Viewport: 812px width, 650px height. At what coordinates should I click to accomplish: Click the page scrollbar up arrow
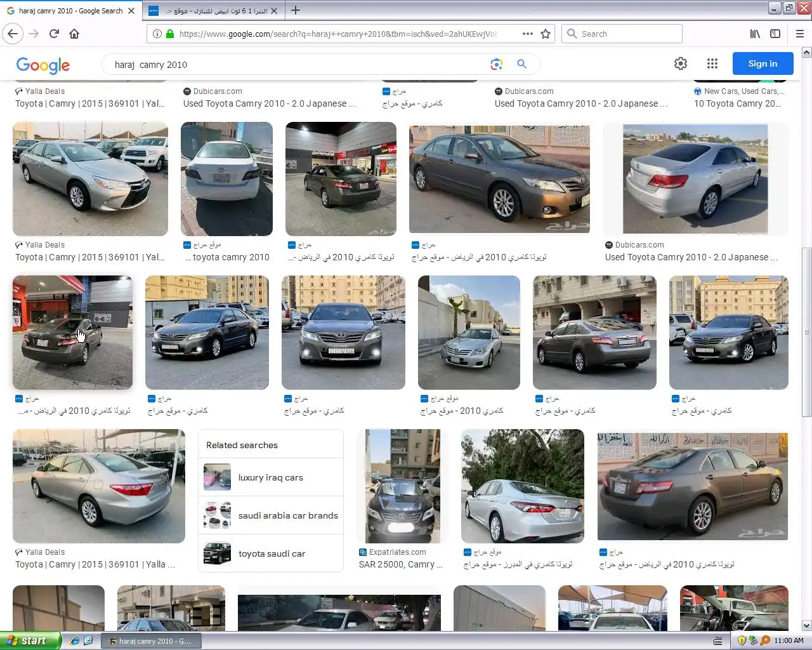[x=806, y=53]
